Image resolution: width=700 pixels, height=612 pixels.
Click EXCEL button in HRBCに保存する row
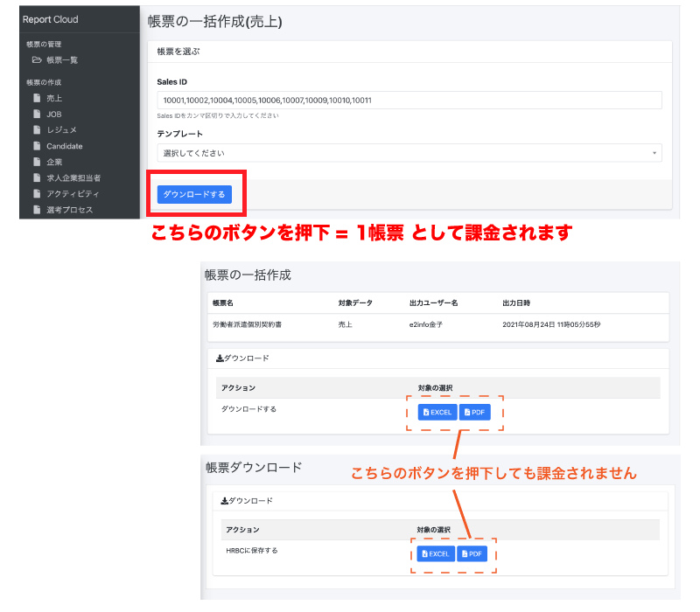click(x=434, y=553)
